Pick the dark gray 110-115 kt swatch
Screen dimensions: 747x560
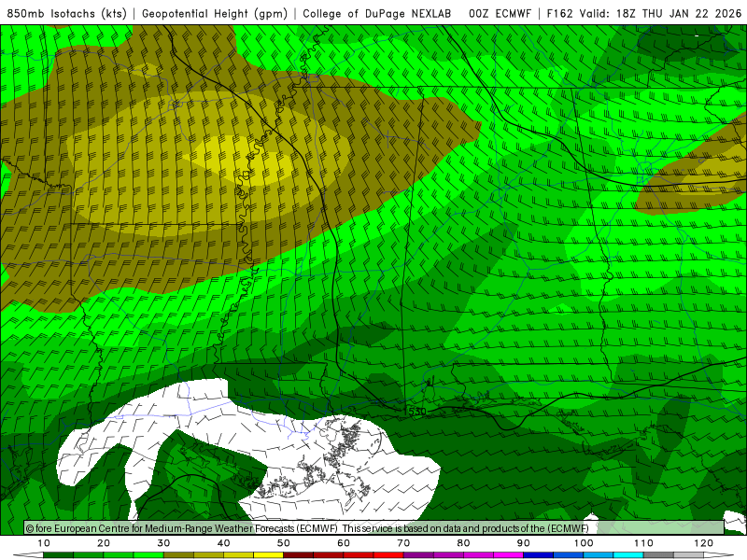tap(658, 555)
